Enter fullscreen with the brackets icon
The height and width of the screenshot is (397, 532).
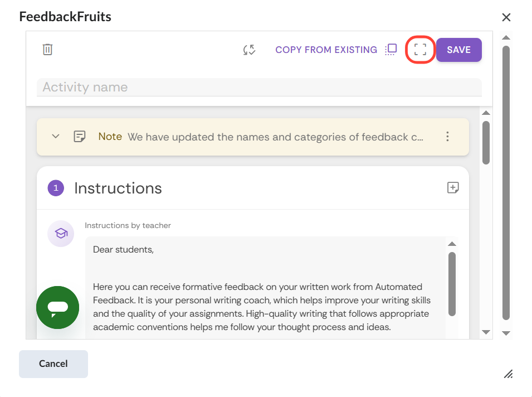421,50
